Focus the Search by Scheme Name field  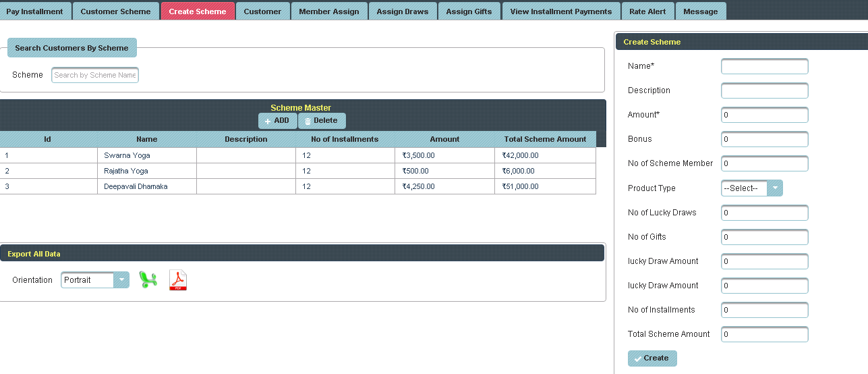95,75
